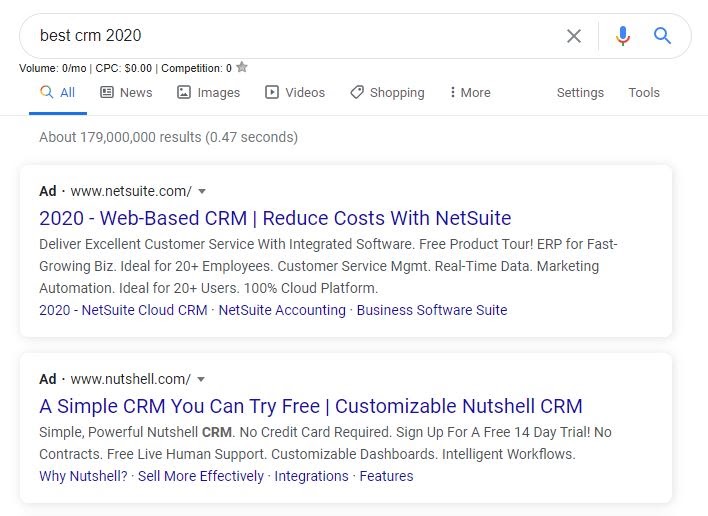Expand dropdown arrow beside www.netsuite.com
708x516 pixels.
coord(202,191)
